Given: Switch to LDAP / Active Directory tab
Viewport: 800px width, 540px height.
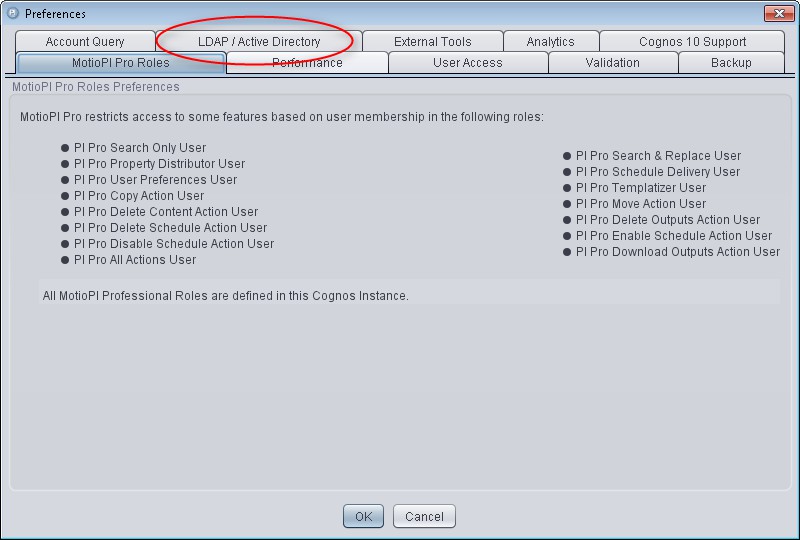Looking at the screenshot, I should click(259, 41).
